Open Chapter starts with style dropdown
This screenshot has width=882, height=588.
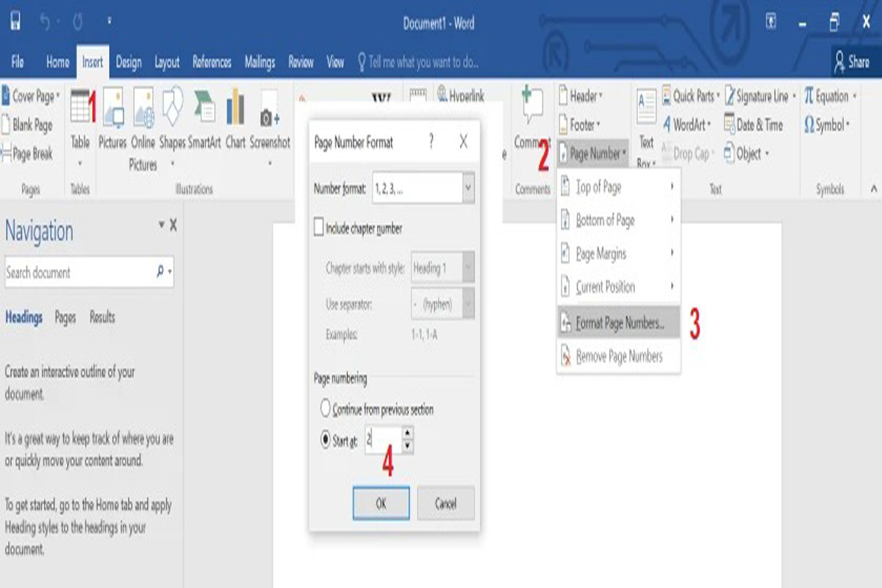pyautogui.click(x=468, y=268)
